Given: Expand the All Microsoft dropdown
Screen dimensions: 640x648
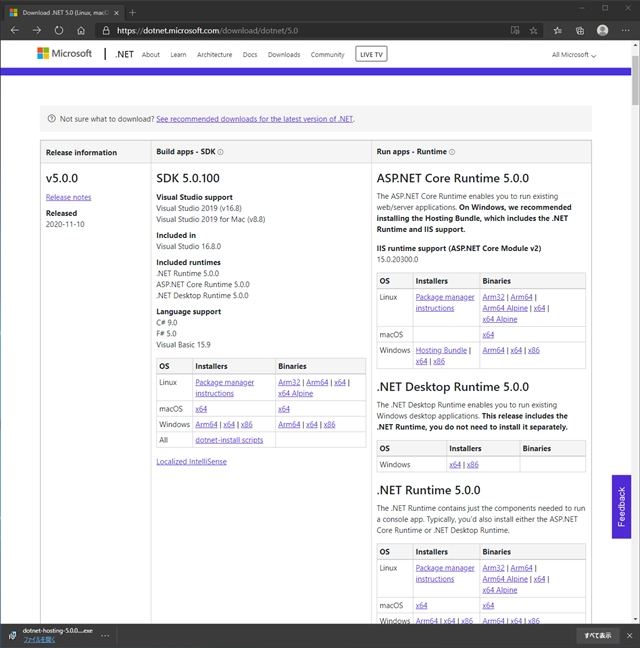Looking at the screenshot, I should [x=574, y=55].
